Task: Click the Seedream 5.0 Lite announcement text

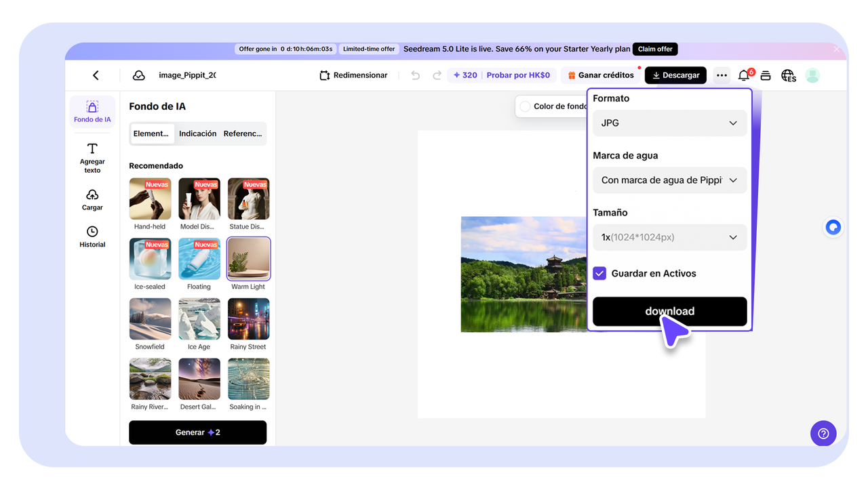Action: tap(517, 49)
